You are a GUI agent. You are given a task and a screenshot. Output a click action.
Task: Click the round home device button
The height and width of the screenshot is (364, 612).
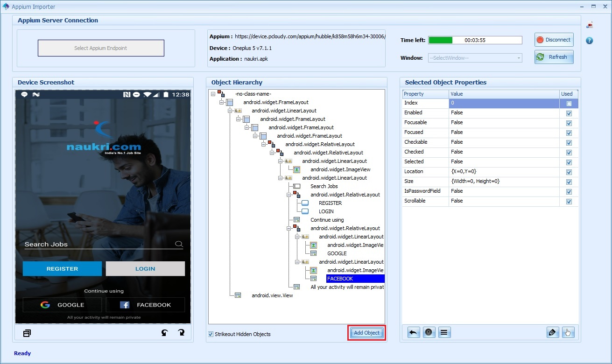429,332
